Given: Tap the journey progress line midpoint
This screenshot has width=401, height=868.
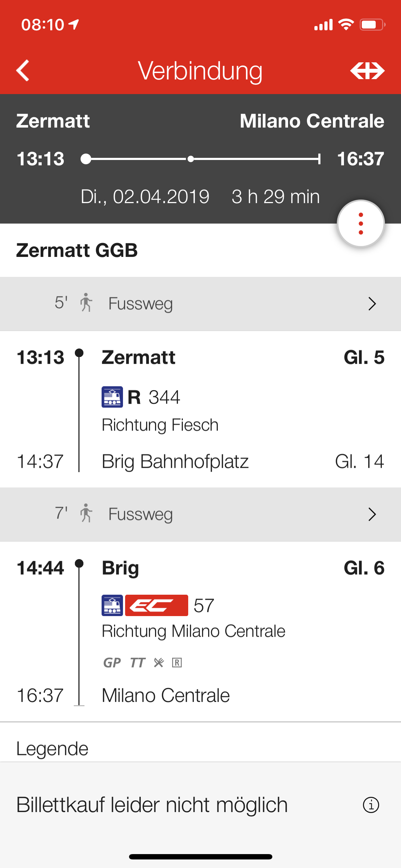Looking at the screenshot, I should tap(191, 159).
